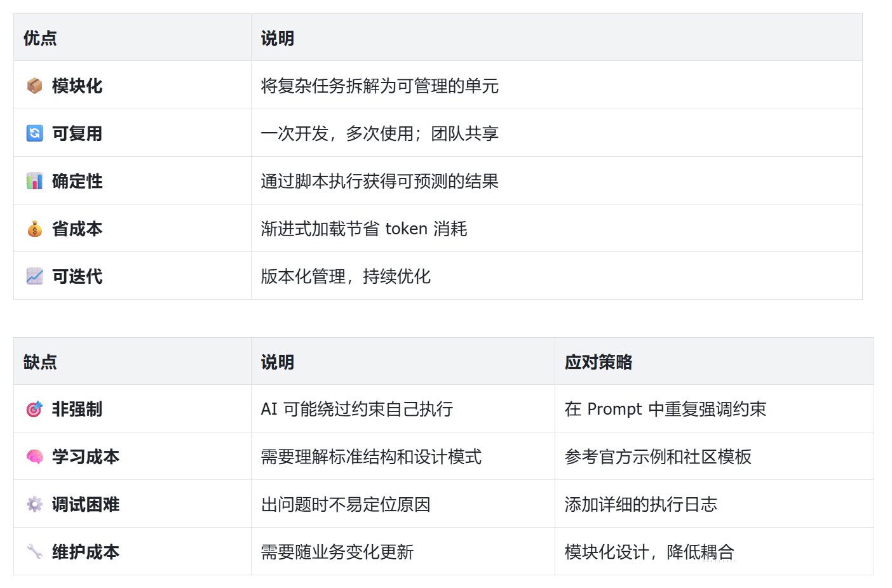Click the trend chart icon beside 可迭代
The width and height of the screenshot is (892, 588).
click(34, 276)
